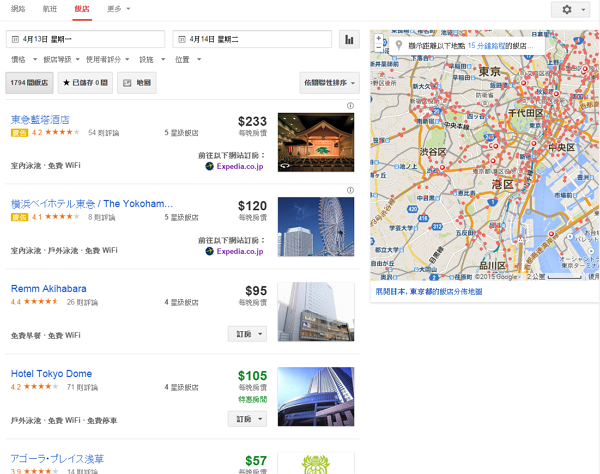Switch to the 航班 flights tab

coord(50,9)
